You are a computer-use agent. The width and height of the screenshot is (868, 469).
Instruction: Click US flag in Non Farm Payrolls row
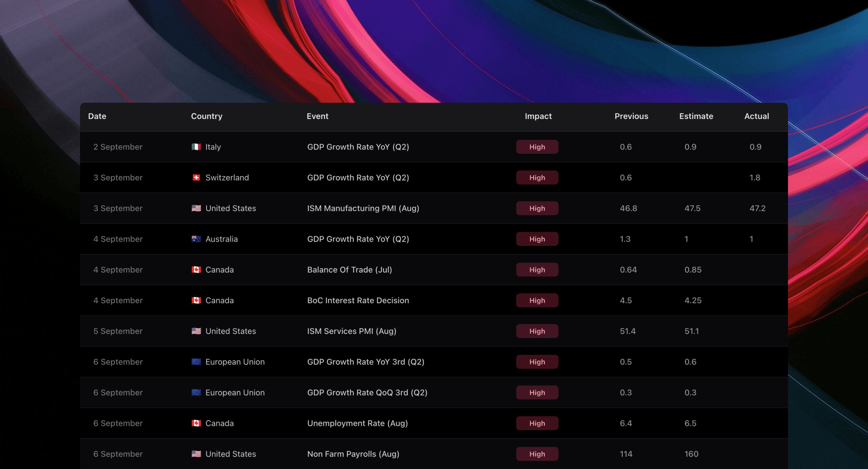(x=196, y=454)
